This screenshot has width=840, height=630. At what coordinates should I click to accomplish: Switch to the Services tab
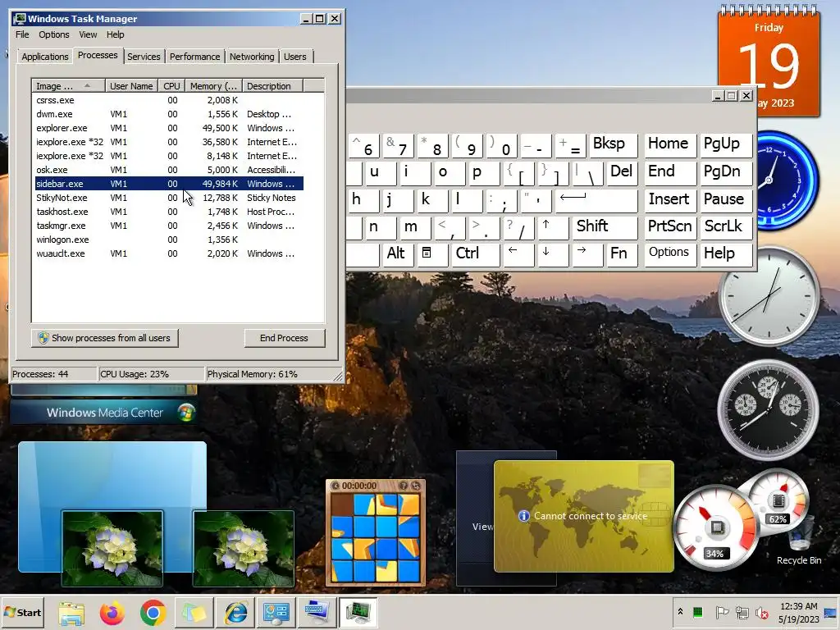[x=144, y=57]
